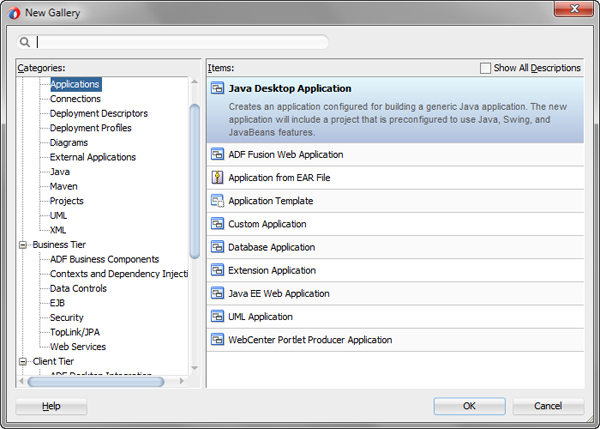Click the Java Desktop Application icon
The width and height of the screenshot is (600, 429).
(x=217, y=89)
